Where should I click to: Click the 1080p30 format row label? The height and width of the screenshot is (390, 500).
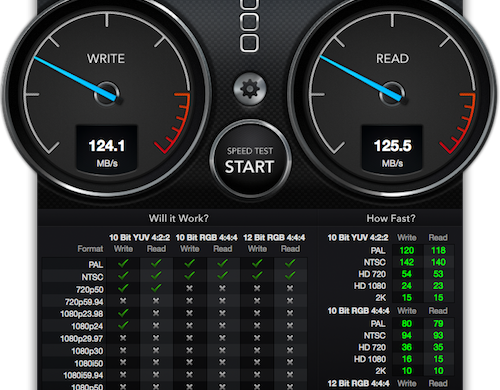click(x=87, y=351)
